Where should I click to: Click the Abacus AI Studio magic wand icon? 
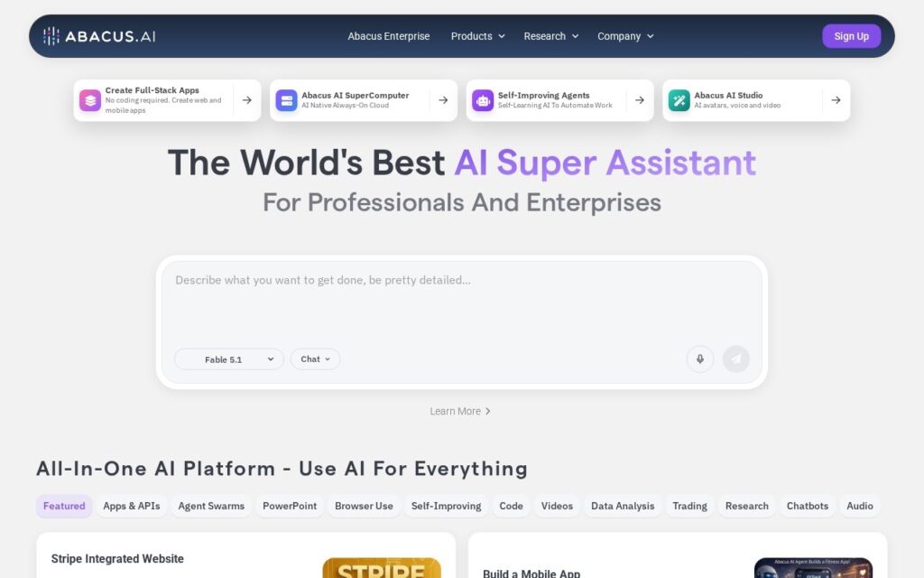[x=679, y=100]
